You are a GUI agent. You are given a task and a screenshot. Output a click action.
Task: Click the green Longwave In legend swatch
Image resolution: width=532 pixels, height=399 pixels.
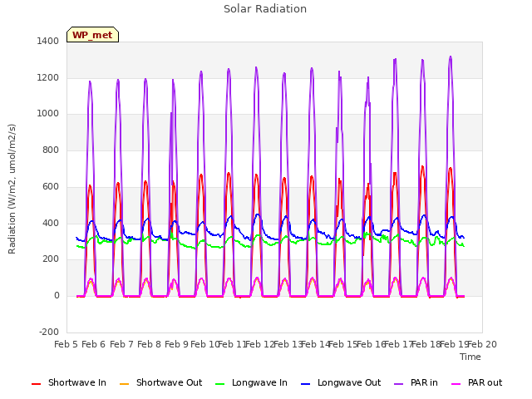(219, 384)
